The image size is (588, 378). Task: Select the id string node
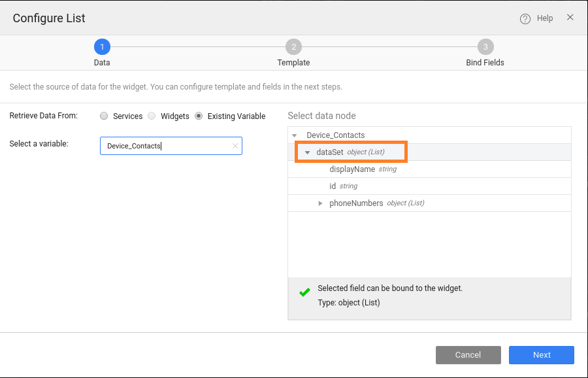pyautogui.click(x=333, y=186)
